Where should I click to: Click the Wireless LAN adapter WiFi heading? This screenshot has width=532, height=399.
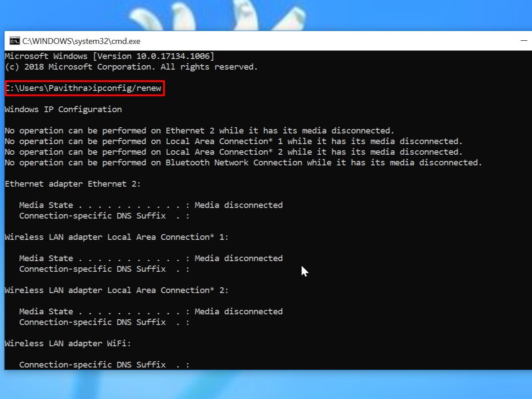point(68,344)
